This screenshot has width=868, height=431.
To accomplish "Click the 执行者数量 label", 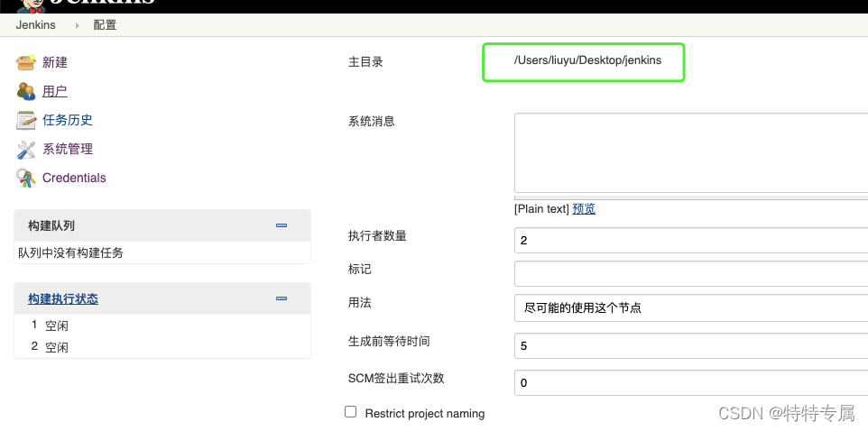I will click(x=377, y=235).
